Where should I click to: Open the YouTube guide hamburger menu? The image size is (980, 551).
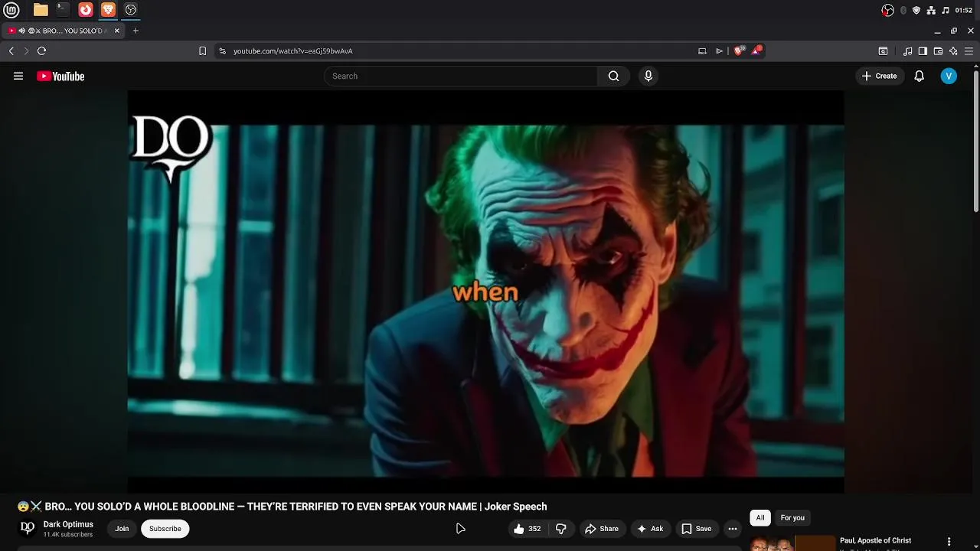coord(18,76)
